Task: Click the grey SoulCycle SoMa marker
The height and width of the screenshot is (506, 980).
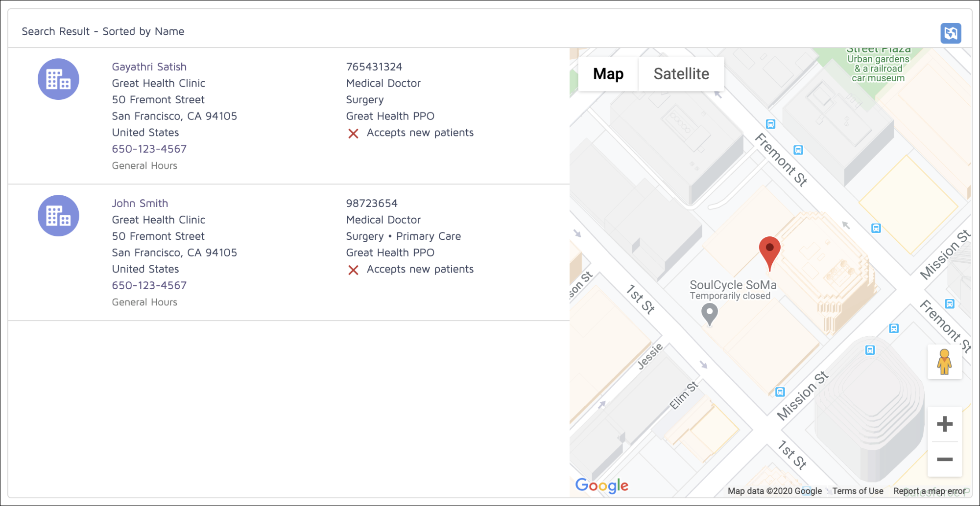Action: [x=709, y=314]
